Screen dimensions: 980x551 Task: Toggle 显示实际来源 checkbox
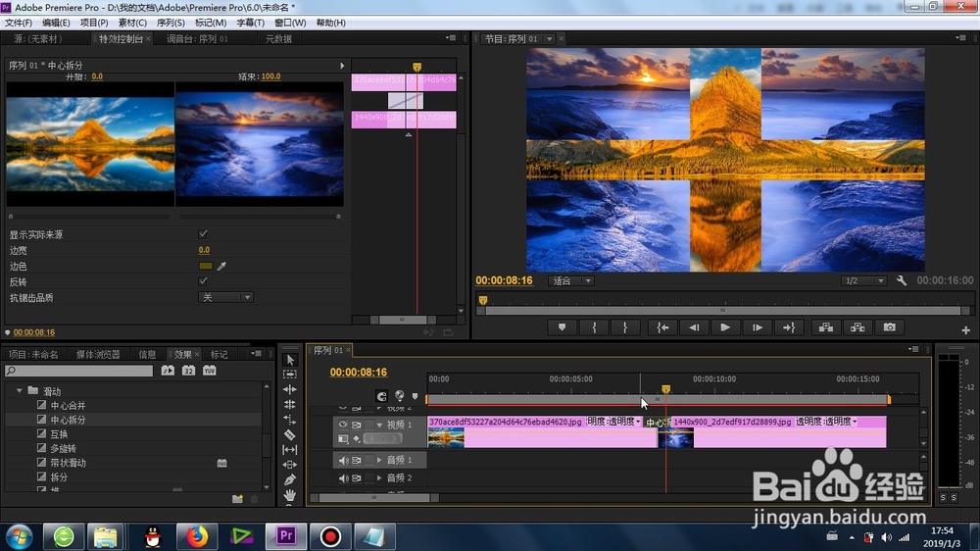point(203,234)
